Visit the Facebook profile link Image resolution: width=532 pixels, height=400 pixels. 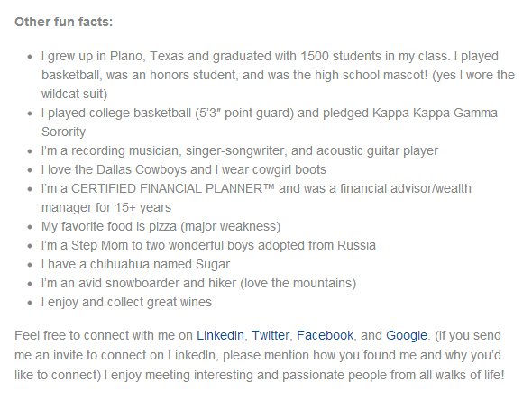pyautogui.click(x=325, y=335)
